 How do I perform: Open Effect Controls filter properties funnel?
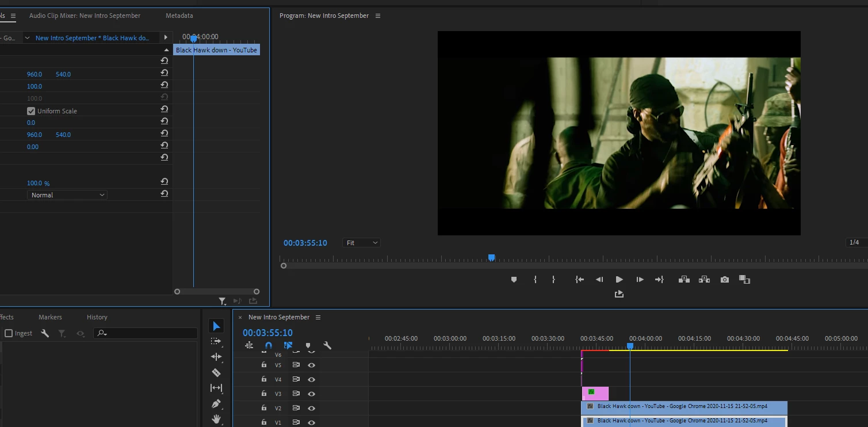223,301
